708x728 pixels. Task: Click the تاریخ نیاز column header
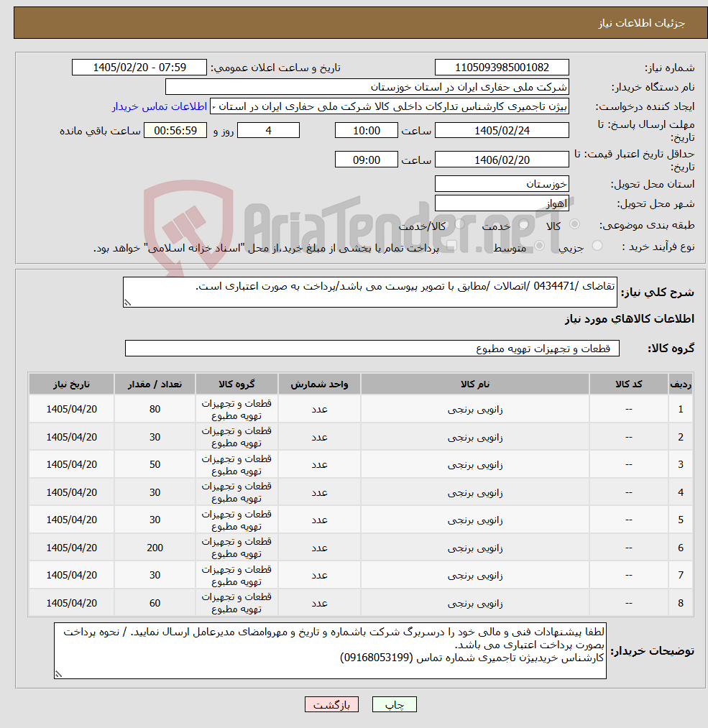click(71, 384)
